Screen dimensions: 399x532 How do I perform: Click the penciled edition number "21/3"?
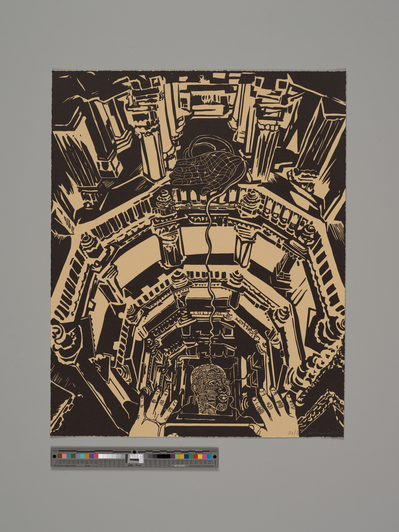tap(293, 433)
